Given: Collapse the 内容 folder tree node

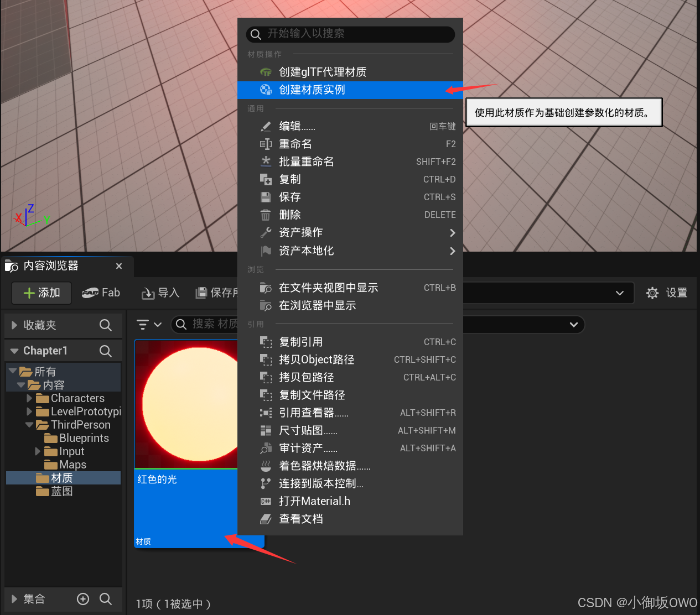Looking at the screenshot, I should point(21,384).
